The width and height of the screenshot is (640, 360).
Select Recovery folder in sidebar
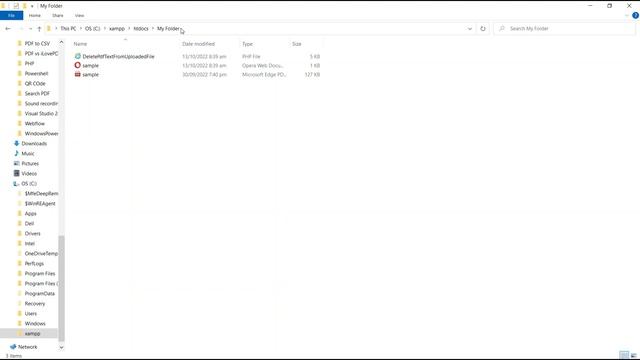pos(35,303)
